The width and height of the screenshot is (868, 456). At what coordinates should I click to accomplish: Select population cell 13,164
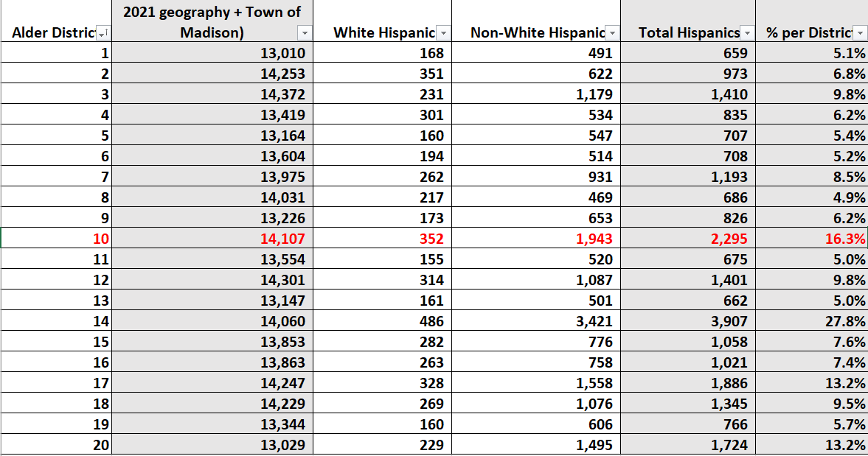[x=212, y=136]
